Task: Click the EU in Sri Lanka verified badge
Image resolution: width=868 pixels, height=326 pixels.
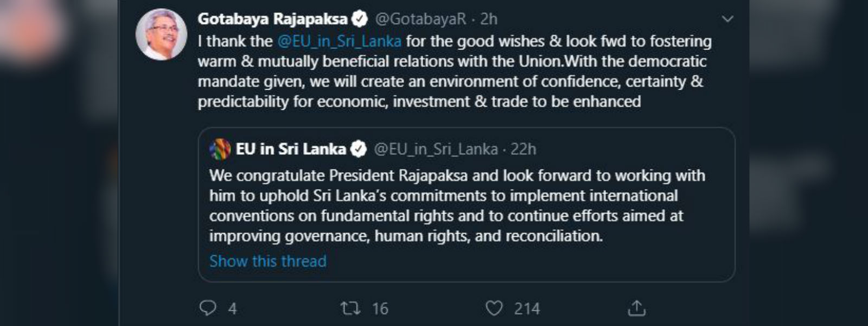Action: point(359,148)
